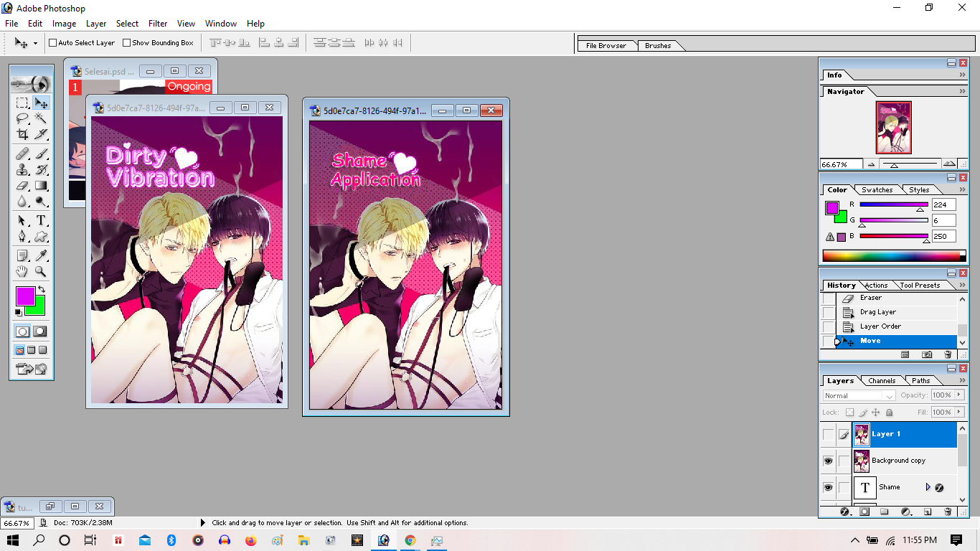Open the Layers panel options menu
The image size is (980, 551).
(x=962, y=381)
